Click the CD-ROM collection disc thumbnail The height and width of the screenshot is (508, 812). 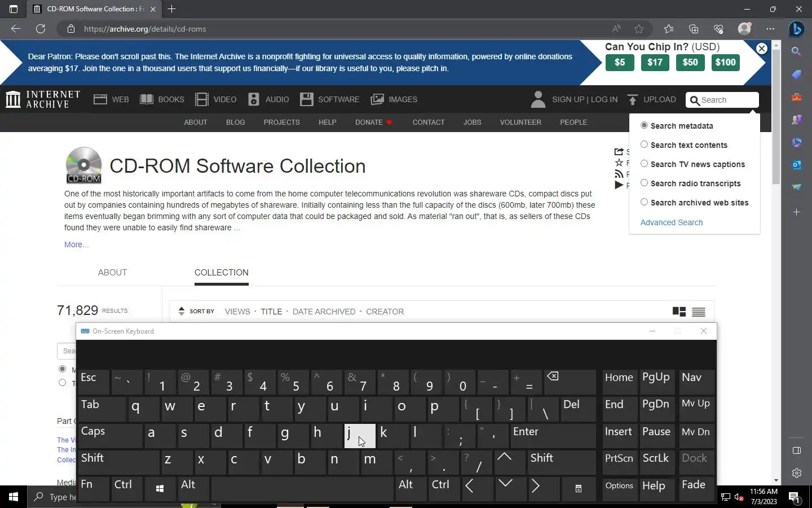[83, 165]
